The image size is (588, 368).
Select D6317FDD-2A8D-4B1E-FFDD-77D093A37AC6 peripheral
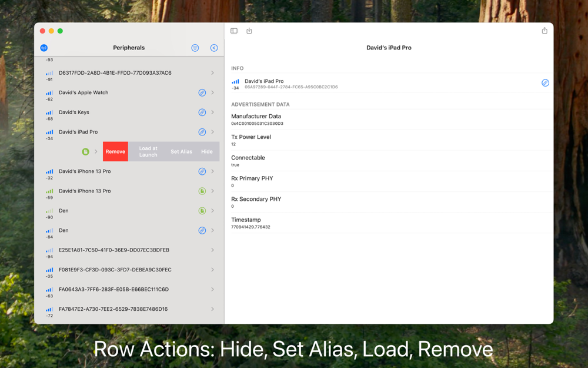click(x=129, y=73)
